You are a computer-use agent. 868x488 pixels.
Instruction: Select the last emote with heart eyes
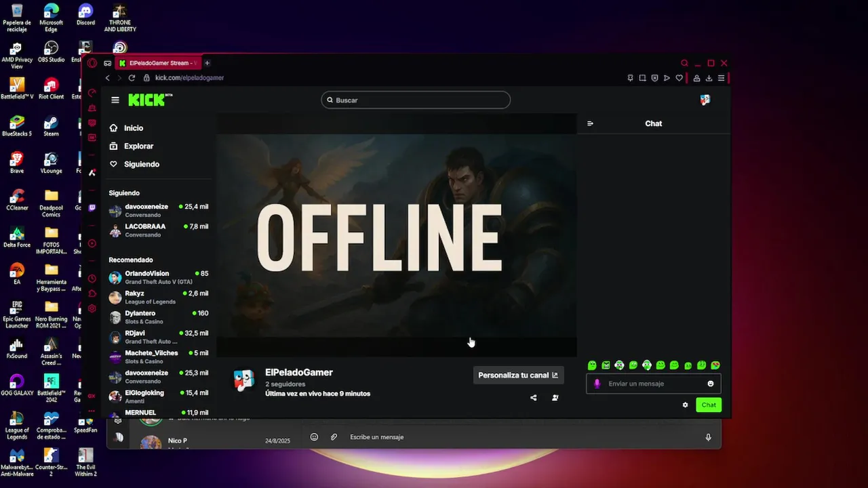715,365
